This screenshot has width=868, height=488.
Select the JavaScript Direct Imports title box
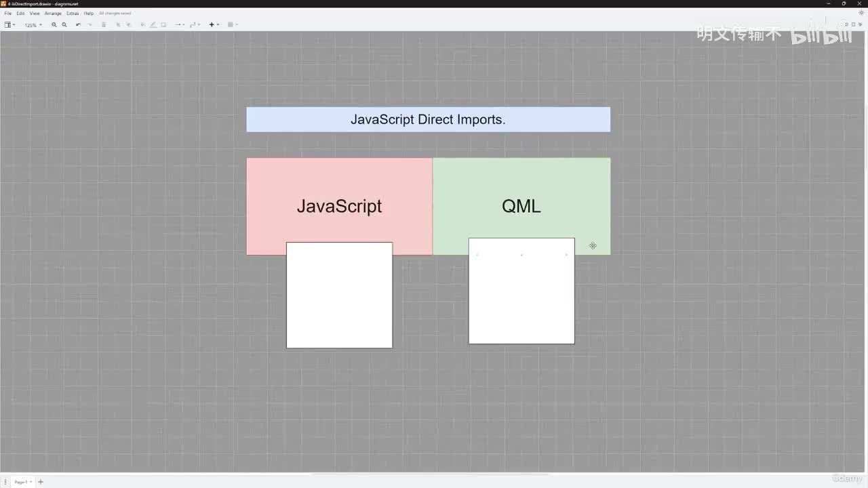(428, 119)
